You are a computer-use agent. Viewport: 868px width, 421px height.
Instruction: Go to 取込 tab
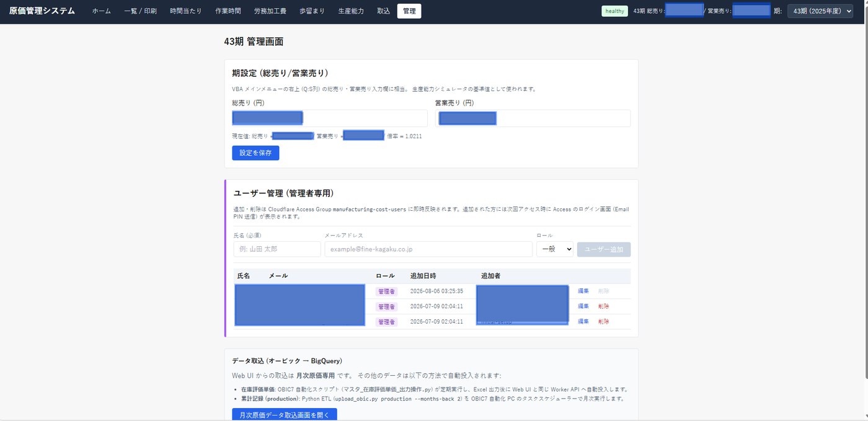click(x=383, y=11)
